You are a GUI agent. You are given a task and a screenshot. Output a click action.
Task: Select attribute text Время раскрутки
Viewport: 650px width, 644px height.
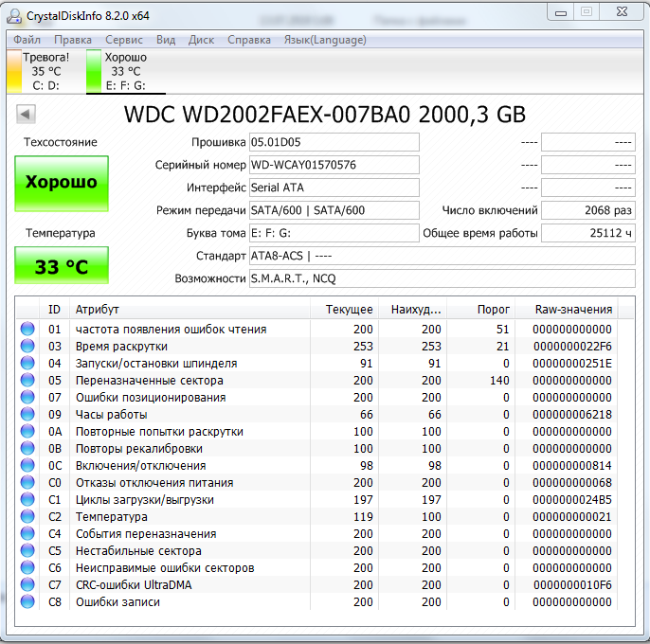pos(121,346)
